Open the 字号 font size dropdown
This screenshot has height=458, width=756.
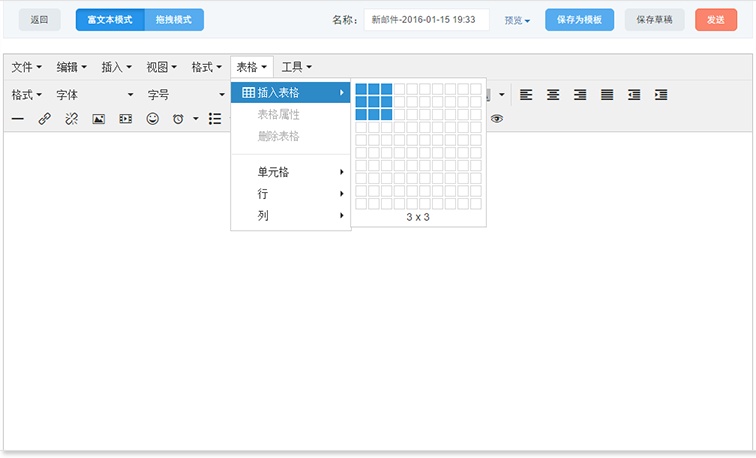tap(186, 95)
